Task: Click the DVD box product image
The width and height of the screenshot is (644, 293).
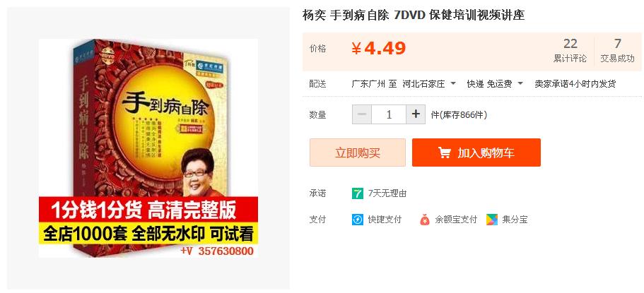Action: point(148,148)
